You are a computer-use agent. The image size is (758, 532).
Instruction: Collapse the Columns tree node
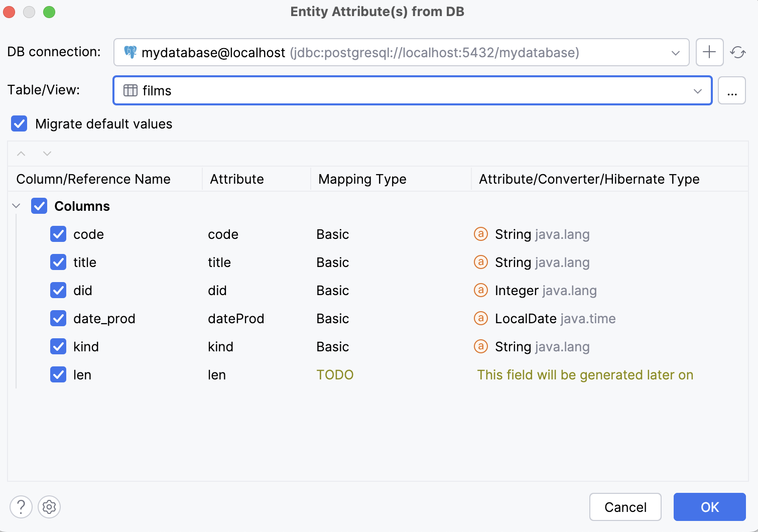[16, 206]
